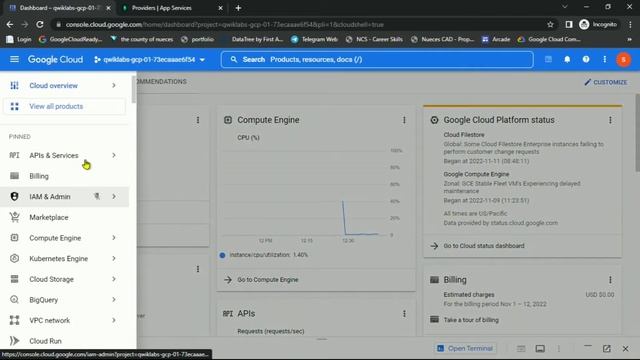Open Cloud Shell more options menu
640x360 pixels.
(559, 349)
